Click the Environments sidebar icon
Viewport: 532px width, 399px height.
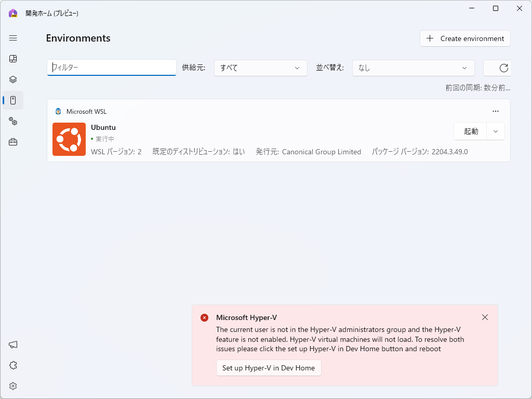pos(13,100)
